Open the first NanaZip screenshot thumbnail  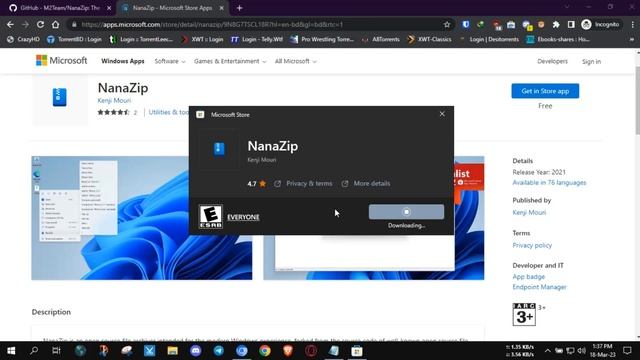point(142,218)
